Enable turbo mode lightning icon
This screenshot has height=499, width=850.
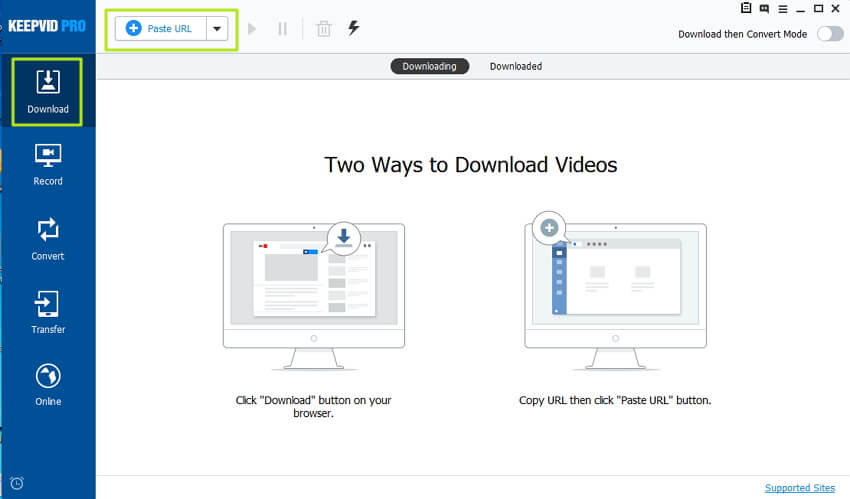click(x=353, y=28)
